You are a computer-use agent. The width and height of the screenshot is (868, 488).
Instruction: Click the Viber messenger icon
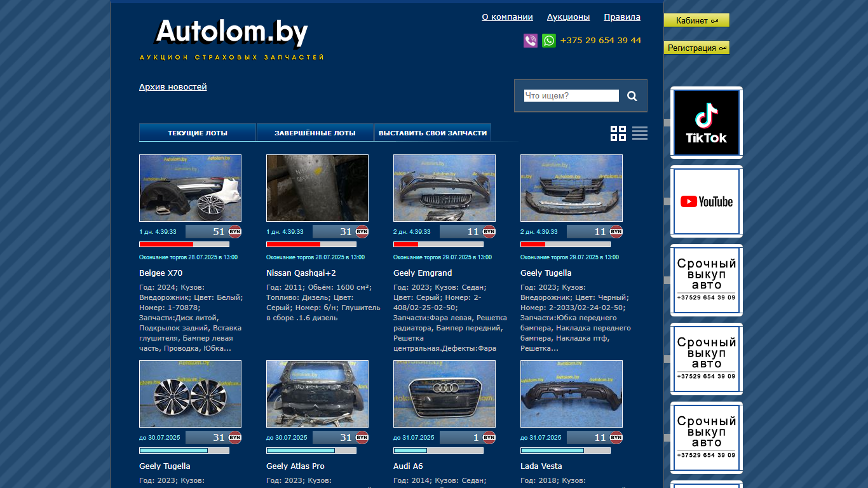[x=531, y=41]
